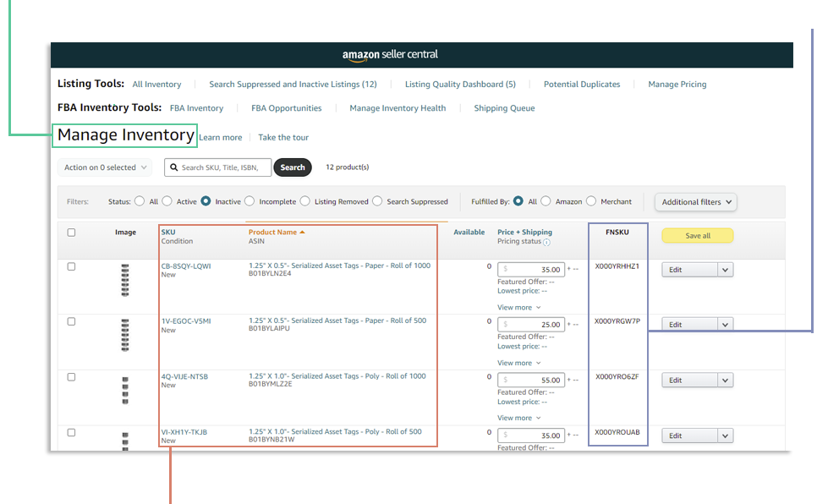
Task: Open Manage Pricing
Action: point(677,85)
